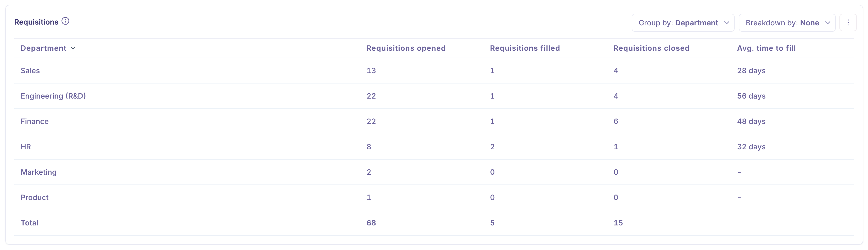This screenshot has width=868, height=250.
Task: Click the Breakdown by dropdown chevron
Action: pyautogui.click(x=828, y=23)
